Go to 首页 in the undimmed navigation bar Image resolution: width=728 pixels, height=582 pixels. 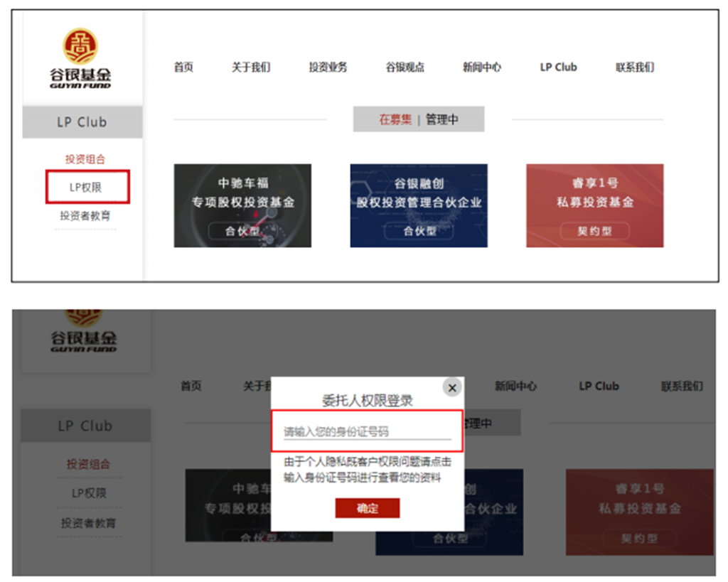(183, 68)
